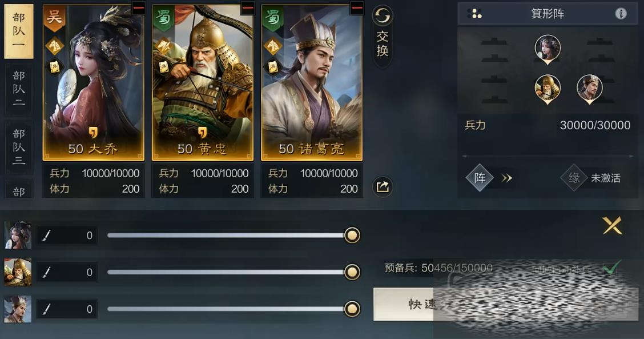Click 黄忠's troop slider handle

[x=352, y=272]
